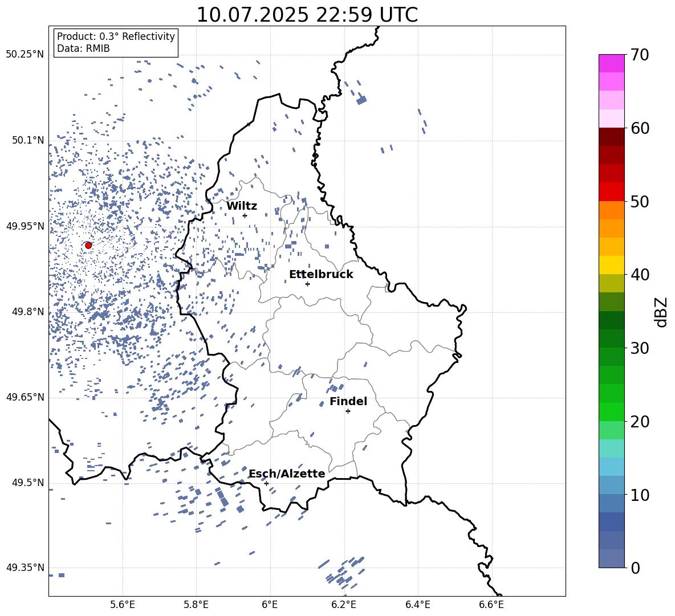The image size is (675, 616).
Task: Click the dBZ colorbar axis label
Action: (662, 312)
